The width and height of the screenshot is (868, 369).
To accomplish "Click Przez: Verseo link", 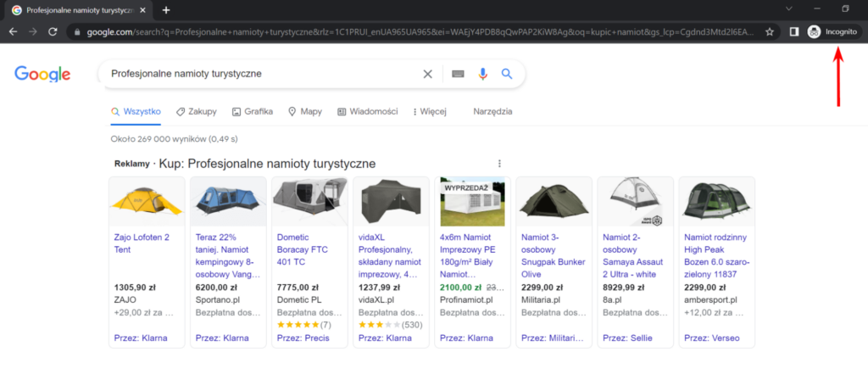I will (712, 338).
